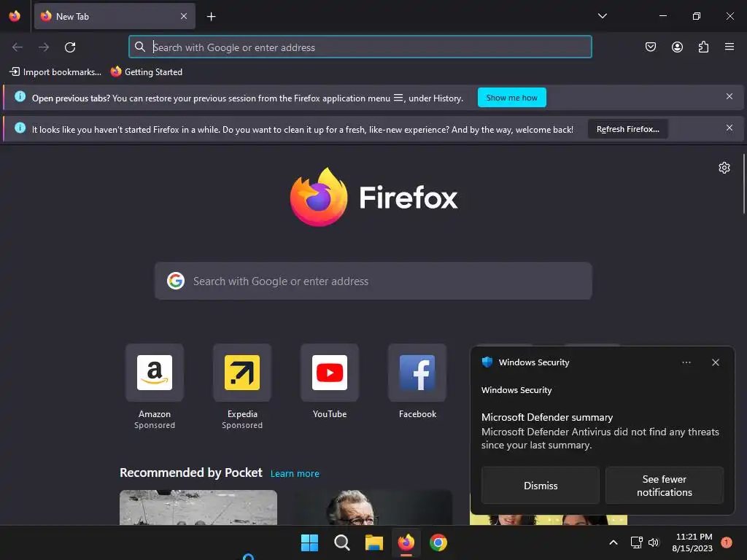The height and width of the screenshot is (560, 747).
Task: Go back with the back arrow
Action: (x=18, y=47)
